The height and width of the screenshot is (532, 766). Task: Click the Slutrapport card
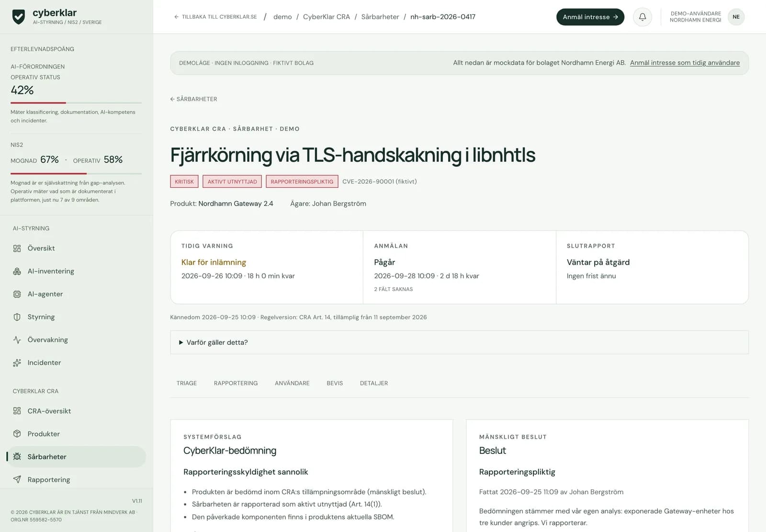point(652,267)
